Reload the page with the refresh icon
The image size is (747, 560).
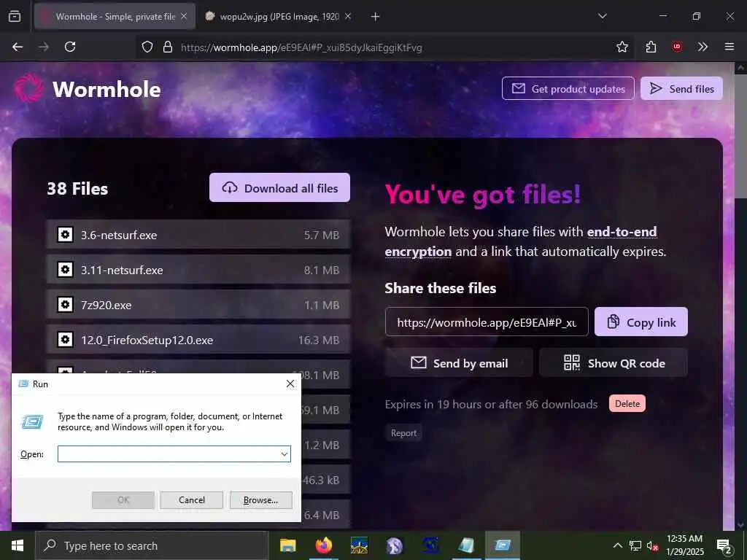tap(70, 47)
